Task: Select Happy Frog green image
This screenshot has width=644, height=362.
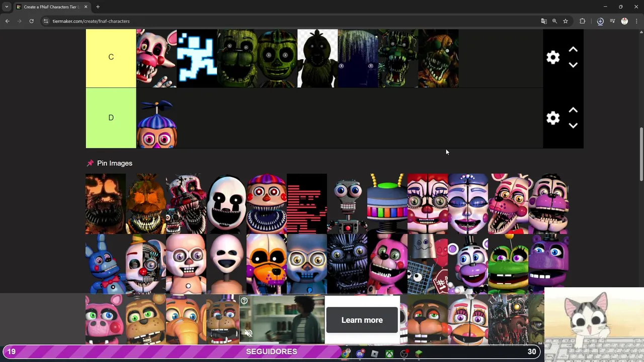Action: (x=508, y=264)
